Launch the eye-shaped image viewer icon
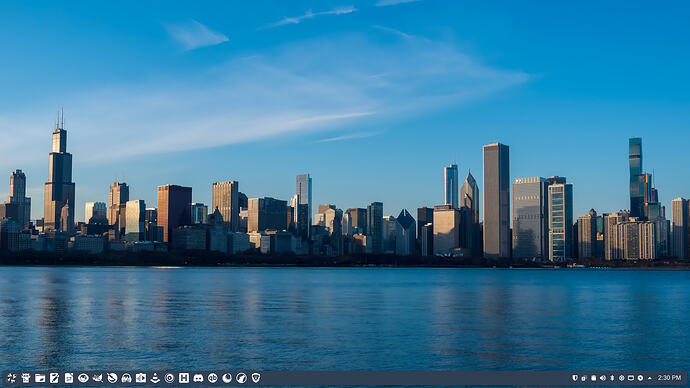690x388 pixels. (83, 378)
